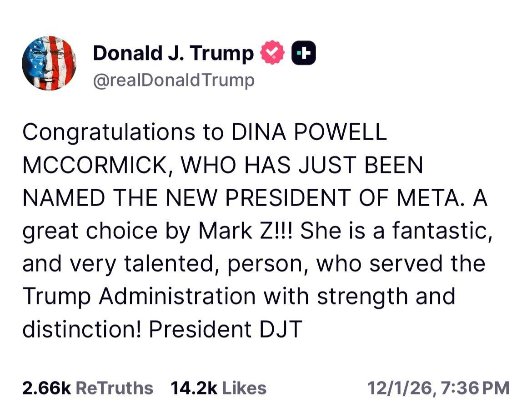Open Donald J. Trump's profile avatar

click(x=49, y=63)
